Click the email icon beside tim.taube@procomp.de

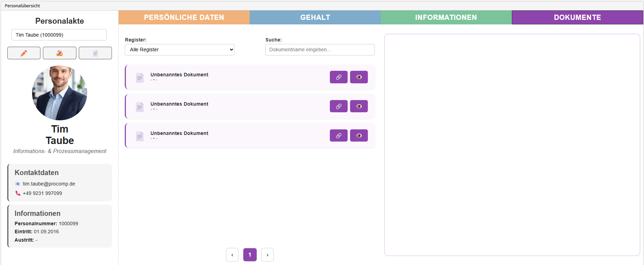coord(18,184)
